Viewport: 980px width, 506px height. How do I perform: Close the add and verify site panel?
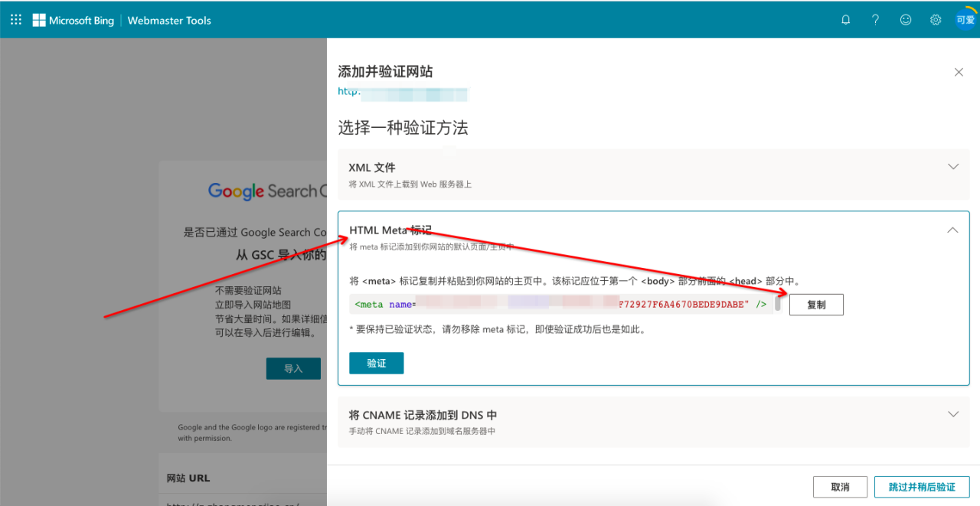point(959,72)
